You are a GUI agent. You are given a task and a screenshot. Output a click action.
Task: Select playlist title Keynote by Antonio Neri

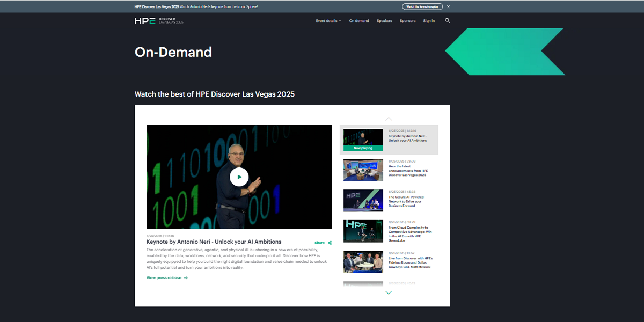tap(408, 138)
